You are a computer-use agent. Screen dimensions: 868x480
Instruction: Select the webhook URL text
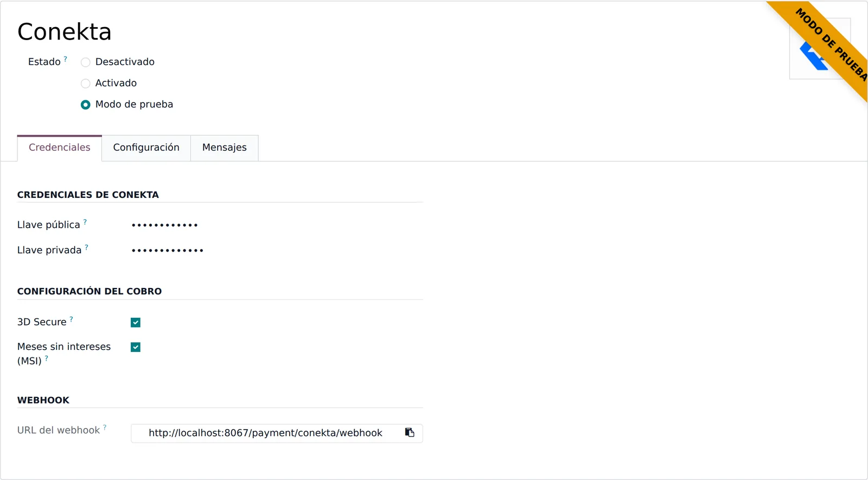pos(265,433)
